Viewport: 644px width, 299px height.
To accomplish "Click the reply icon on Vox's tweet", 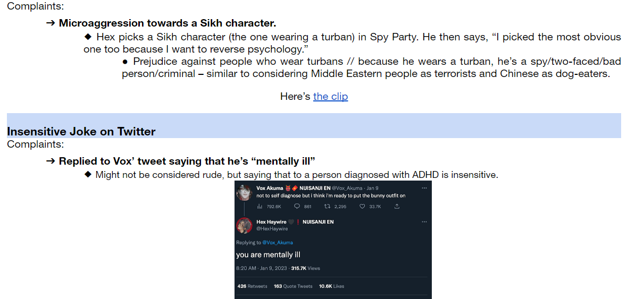I will click(297, 207).
